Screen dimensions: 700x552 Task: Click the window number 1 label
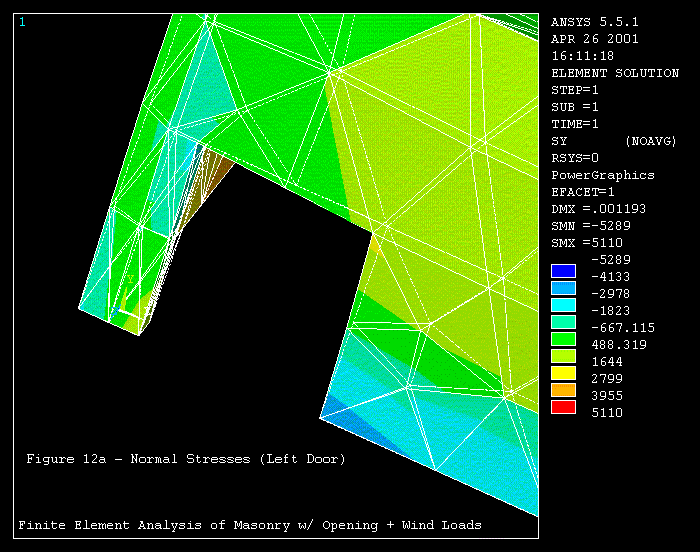(x=22, y=22)
